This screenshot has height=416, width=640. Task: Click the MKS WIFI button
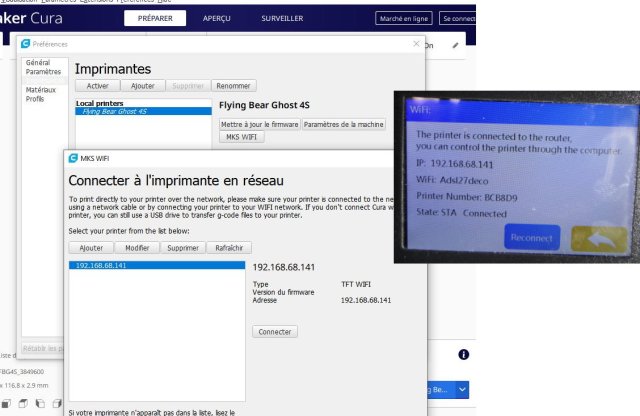pyautogui.click(x=242, y=137)
